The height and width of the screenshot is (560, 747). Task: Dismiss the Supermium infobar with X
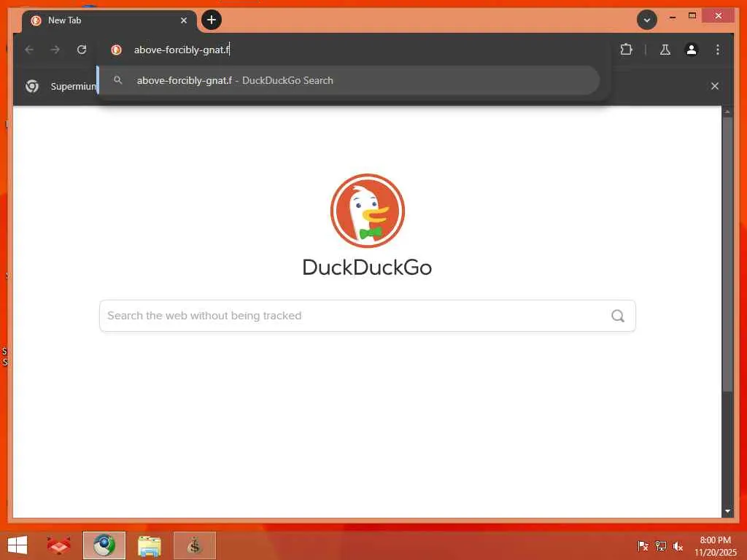point(715,86)
